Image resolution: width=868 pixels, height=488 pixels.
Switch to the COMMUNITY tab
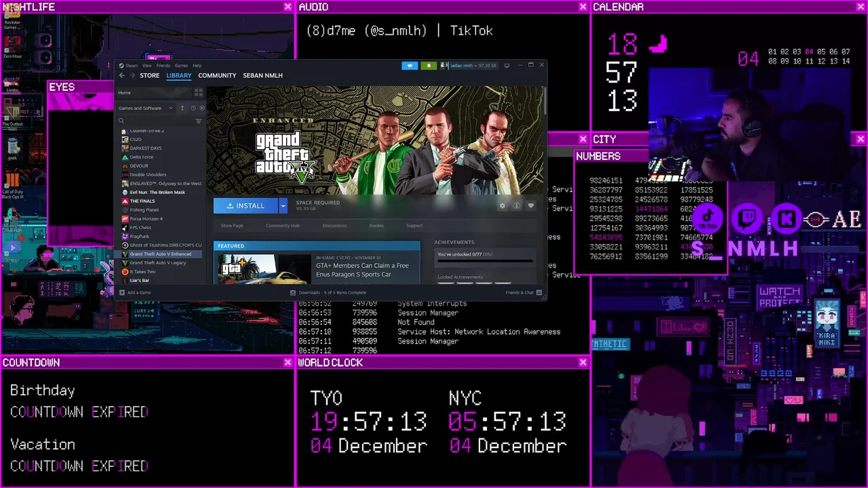point(217,75)
